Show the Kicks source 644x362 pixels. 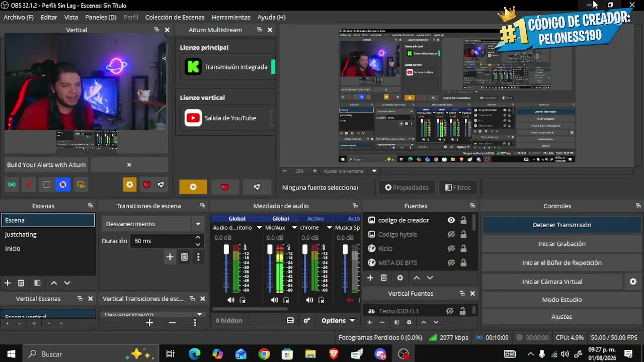point(451,248)
